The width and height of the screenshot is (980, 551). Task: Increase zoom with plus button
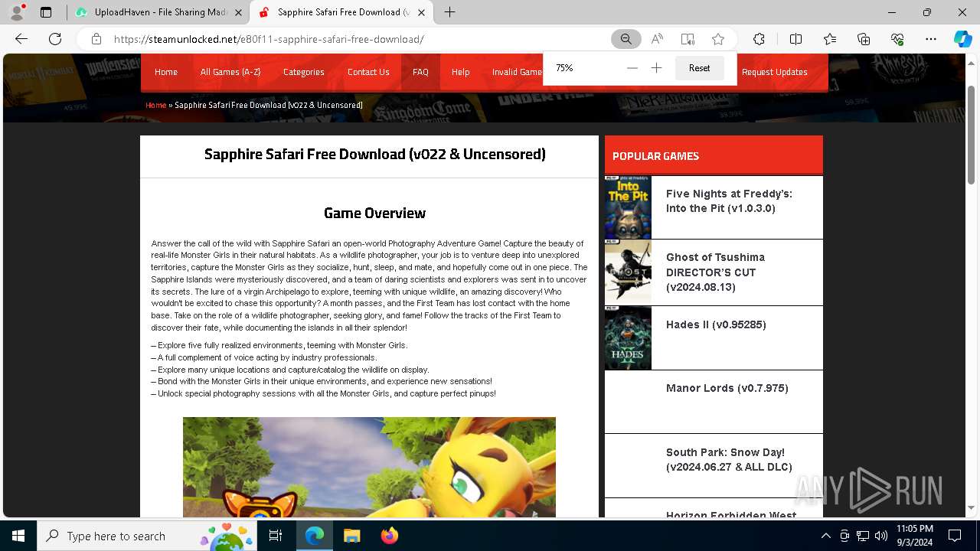pyautogui.click(x=656, y=68)
